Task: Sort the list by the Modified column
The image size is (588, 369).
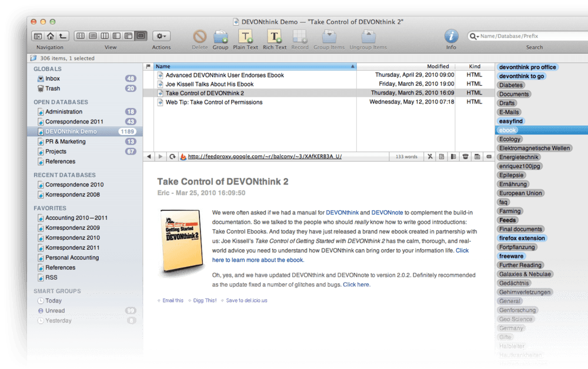Action: 406,66
